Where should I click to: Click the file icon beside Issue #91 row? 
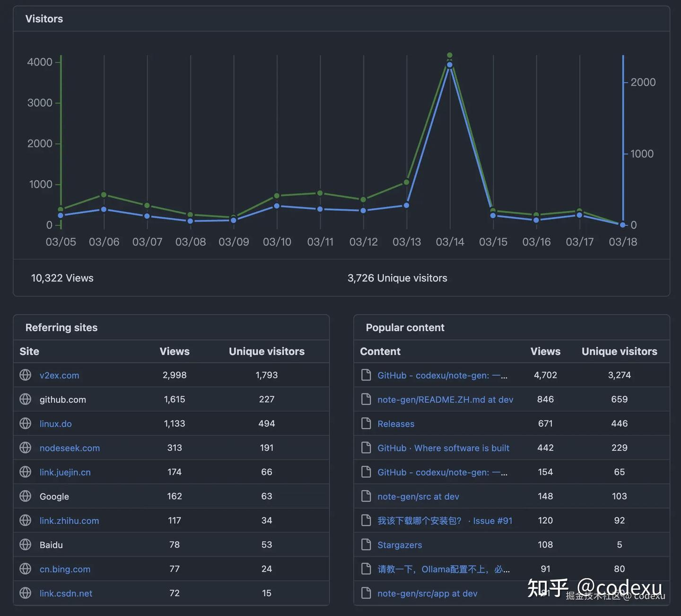click(366, 520)
